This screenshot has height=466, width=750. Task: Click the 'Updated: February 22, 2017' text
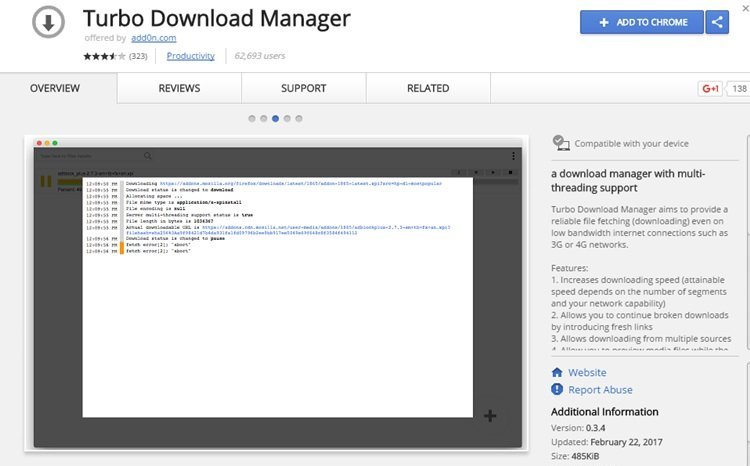tap(607, 442)
